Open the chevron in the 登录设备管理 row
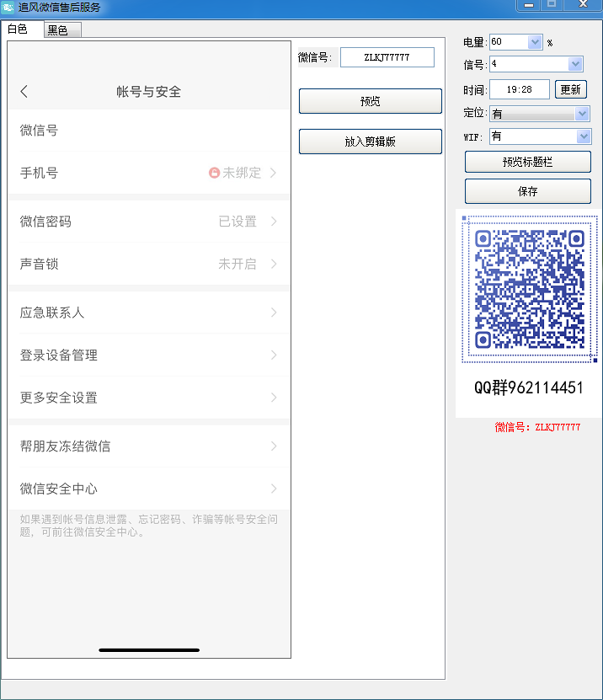The height and width of the screenshot is (700, 603). (x=274, y=355)
